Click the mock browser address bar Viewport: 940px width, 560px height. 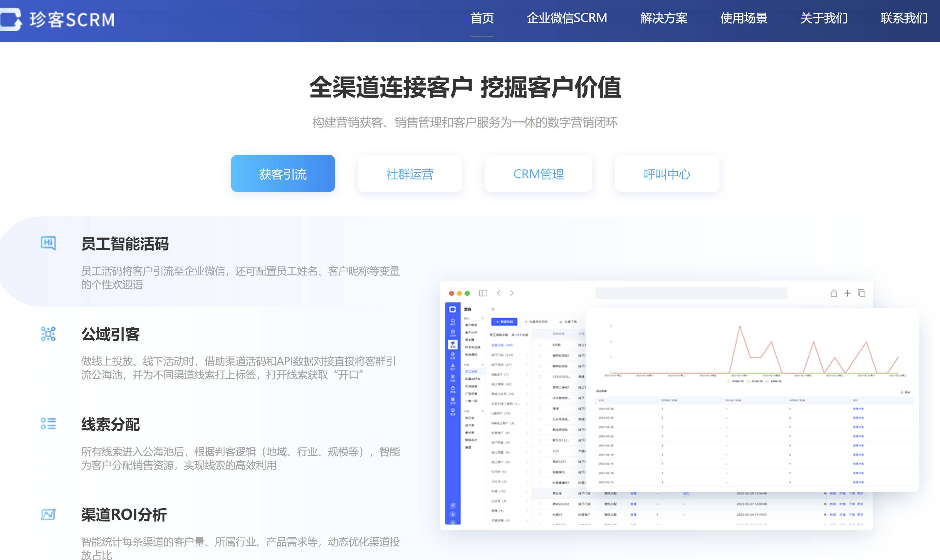click(691, 293)
